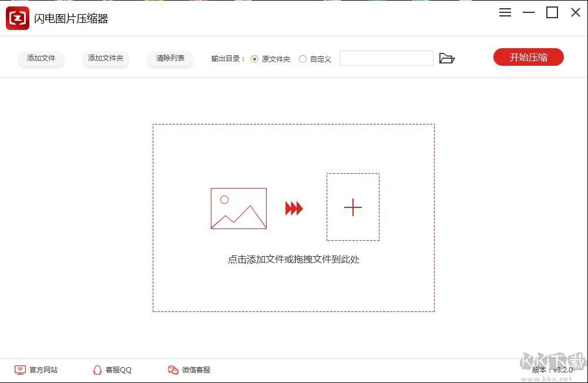
Task: Open the 官方网站 link
Action: (41, 370)
